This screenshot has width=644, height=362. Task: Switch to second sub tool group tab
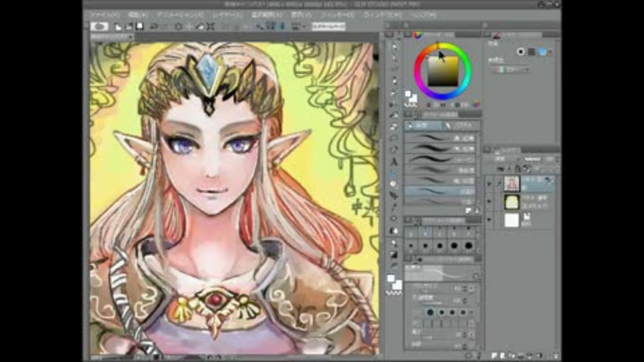460,125
